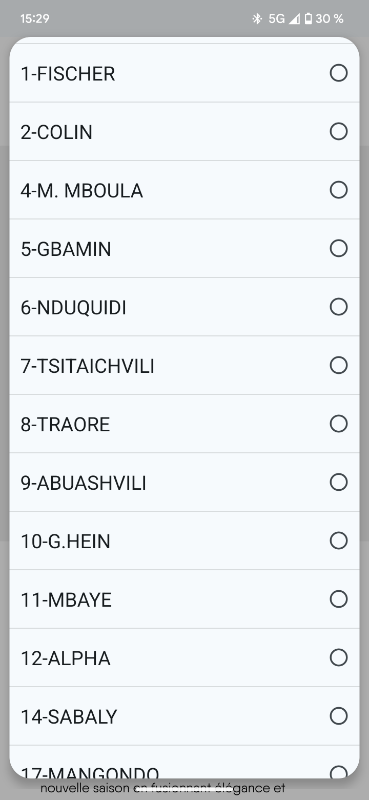Tap the 1-FISCHER list entry text
369x800 pixels.
(x=68, y=74)
